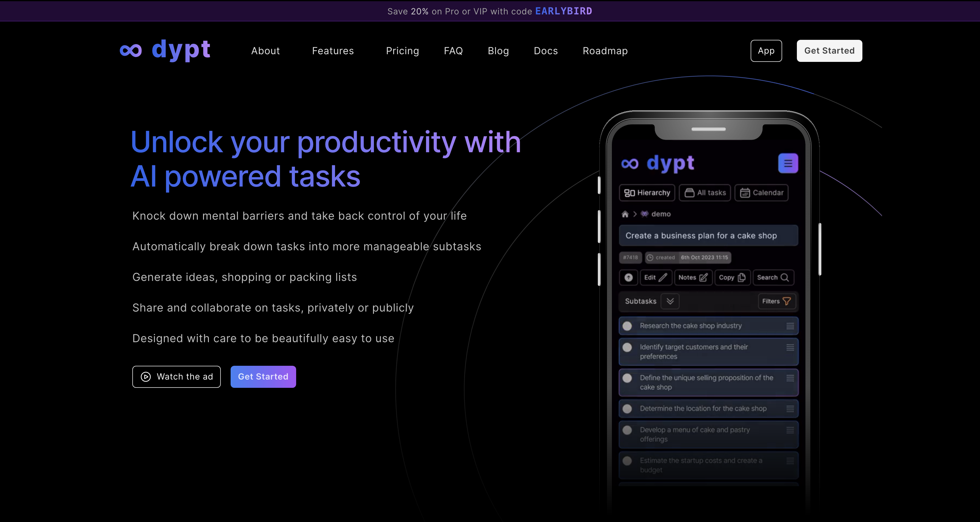Click the EARLYBIRD promo code

coord(563,11)
